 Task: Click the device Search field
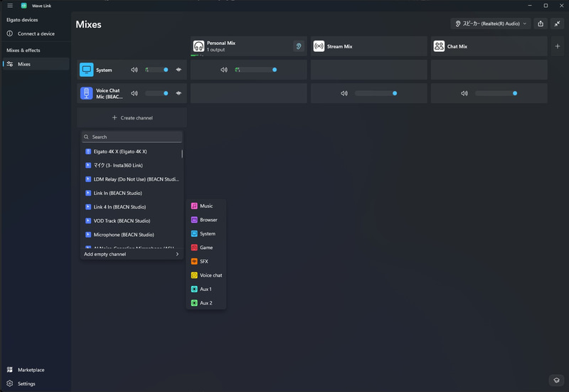pos(132,137)
